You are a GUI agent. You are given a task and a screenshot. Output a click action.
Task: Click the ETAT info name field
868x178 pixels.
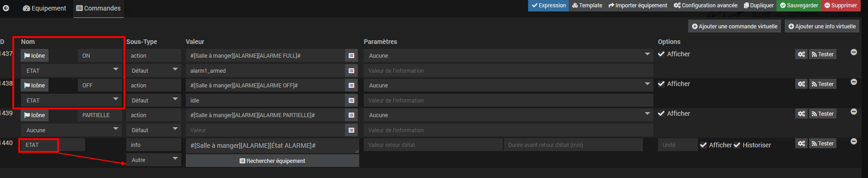[53, 145]
